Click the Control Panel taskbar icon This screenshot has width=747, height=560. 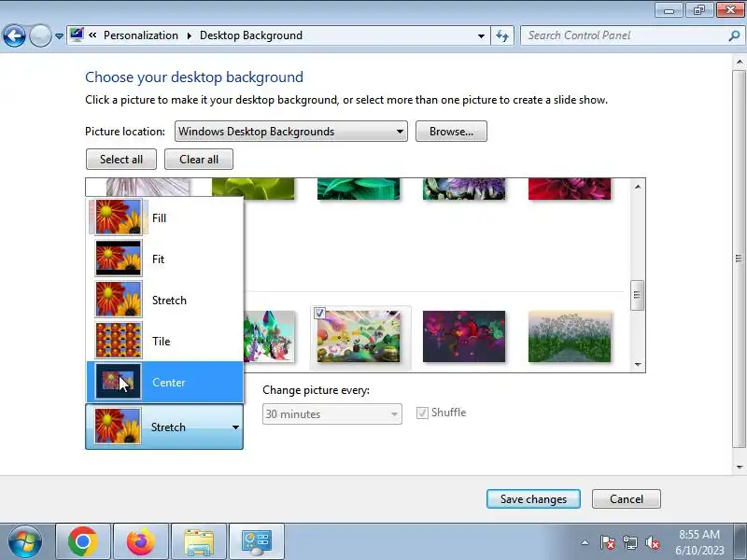click(257, 542)
